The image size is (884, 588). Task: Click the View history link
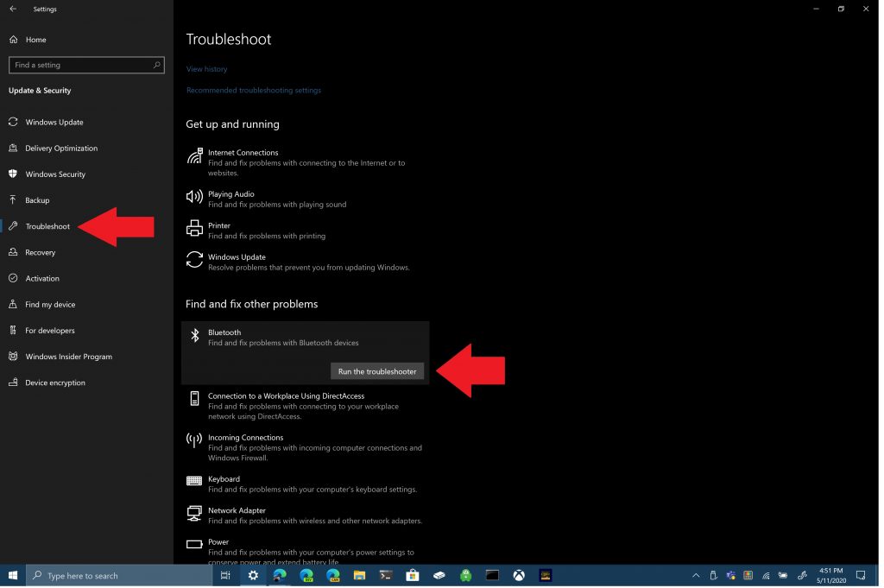coord(207,69)
